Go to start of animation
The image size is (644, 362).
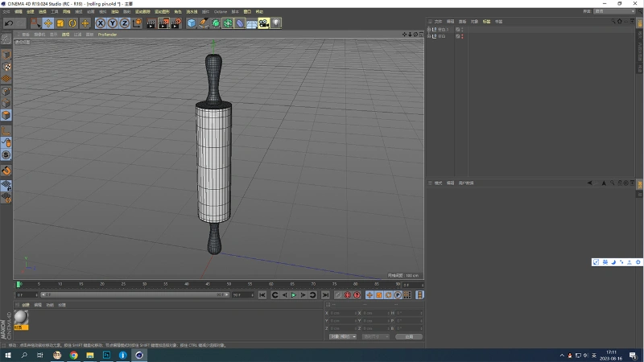pos(262,295)
